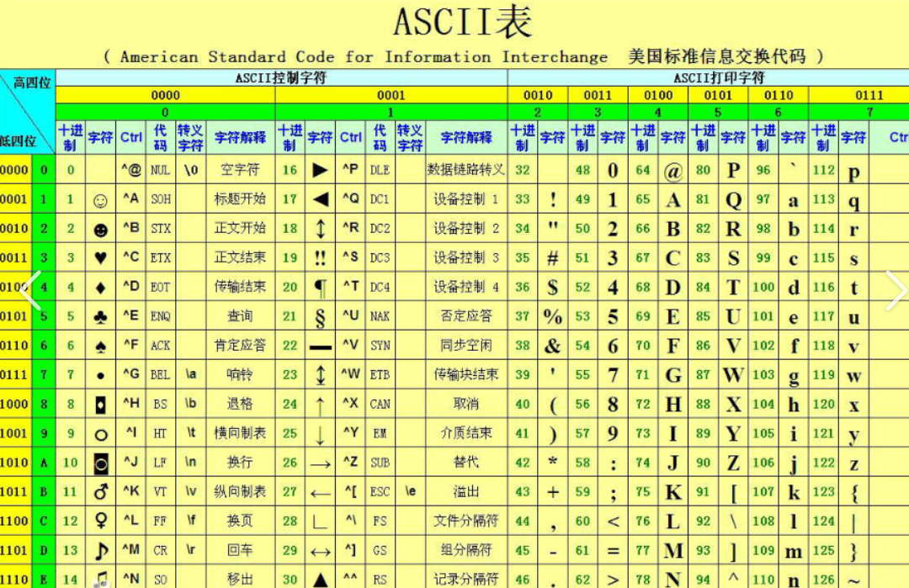The width and height of the screenshot is (909, 588).
Task: Click the "#" character cell
Action: (552, 257)
